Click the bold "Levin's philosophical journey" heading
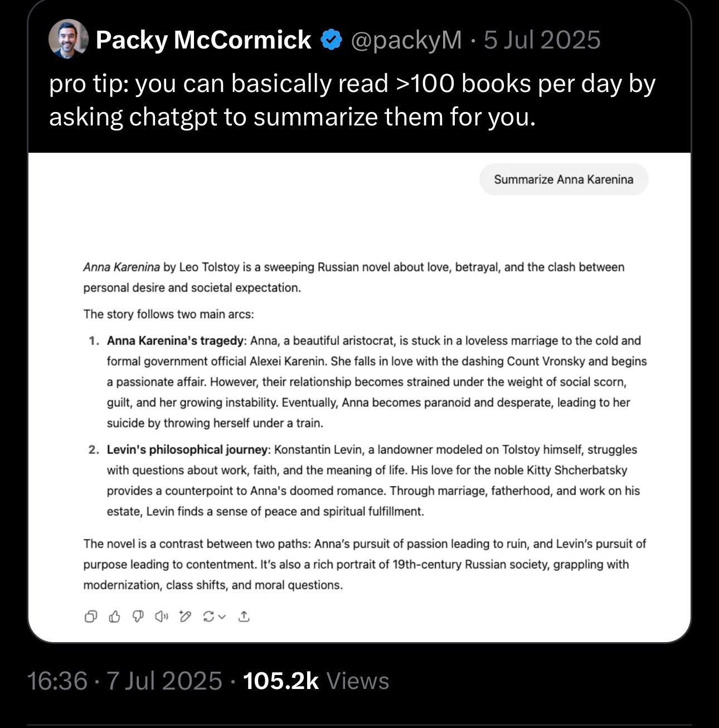The height and width of the screenshot is (728, 719). tap(188, 450)
